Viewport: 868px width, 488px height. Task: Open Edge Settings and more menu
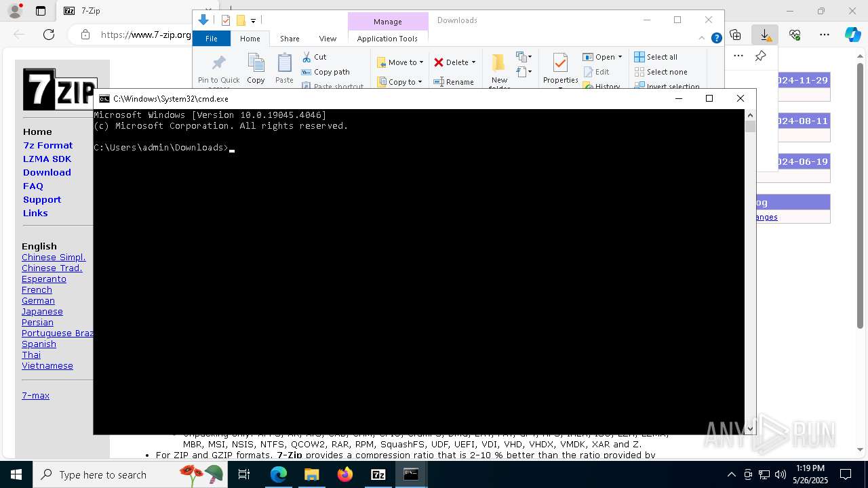click(x=825, y=35)
